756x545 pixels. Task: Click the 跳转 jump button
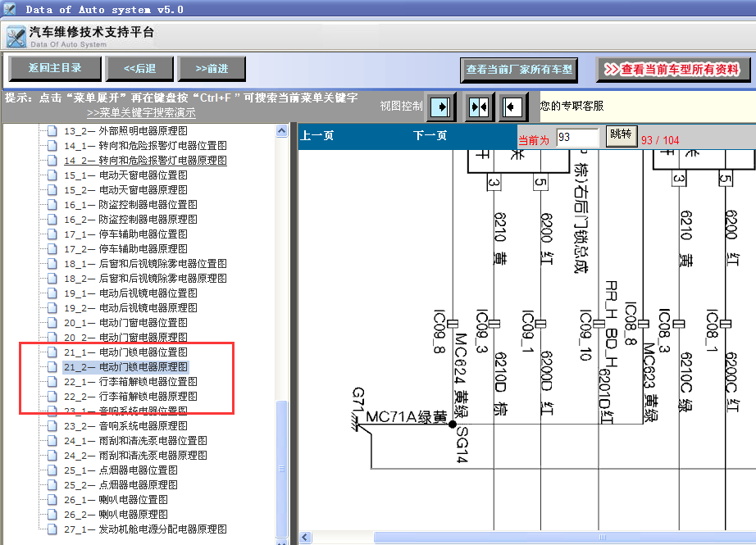(621, 134)
